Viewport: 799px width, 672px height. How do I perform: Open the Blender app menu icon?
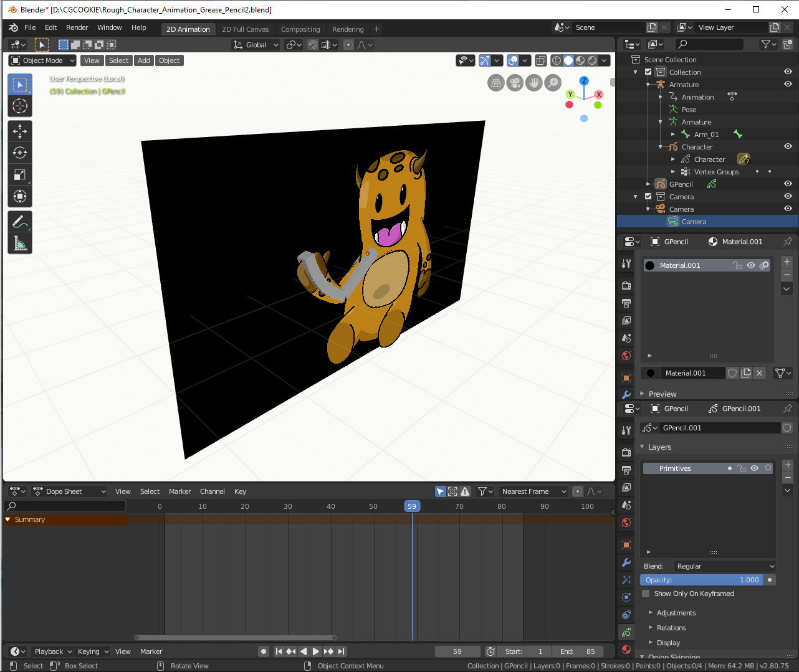point(13,27)
